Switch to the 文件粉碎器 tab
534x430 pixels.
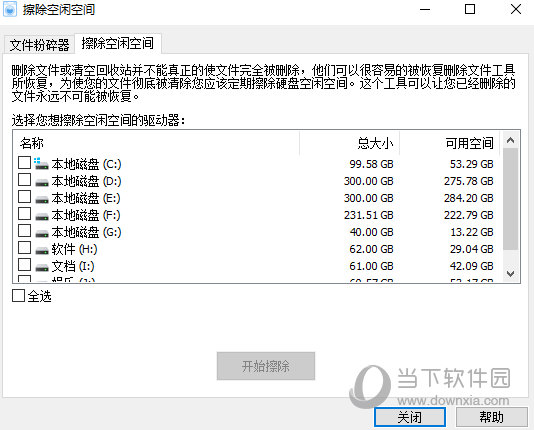[x=40, y=45]
